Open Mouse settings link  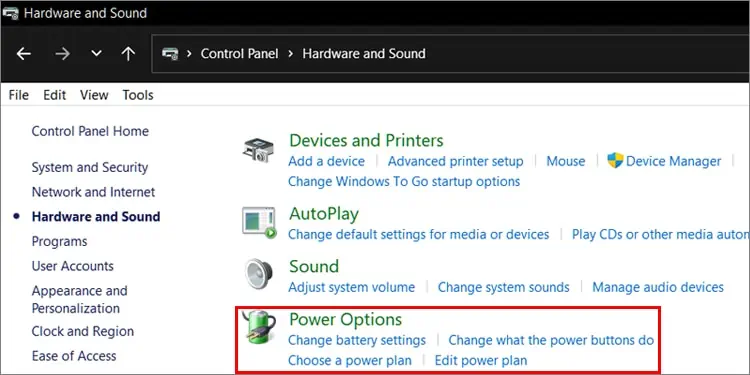pyautogui.click(x=566, y=161)
